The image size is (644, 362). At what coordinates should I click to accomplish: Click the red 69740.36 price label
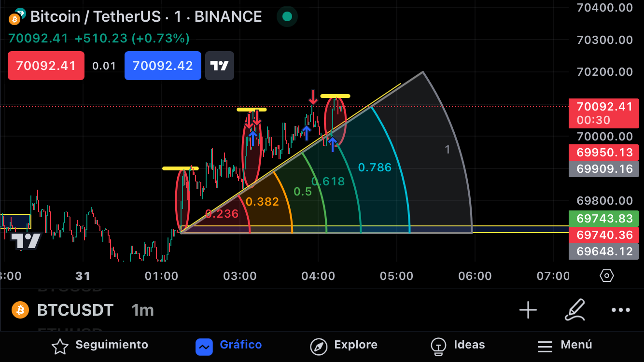pyautogui.click(x=603, y=235)
